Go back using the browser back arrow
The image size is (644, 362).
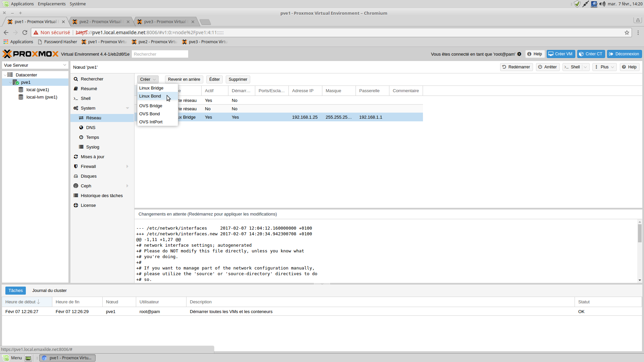pos(6,33)
